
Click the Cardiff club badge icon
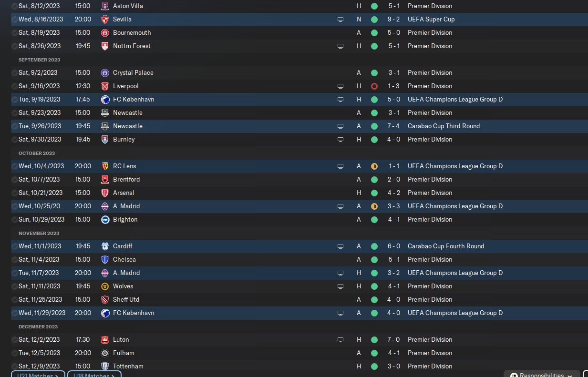[x=105, y=246]
